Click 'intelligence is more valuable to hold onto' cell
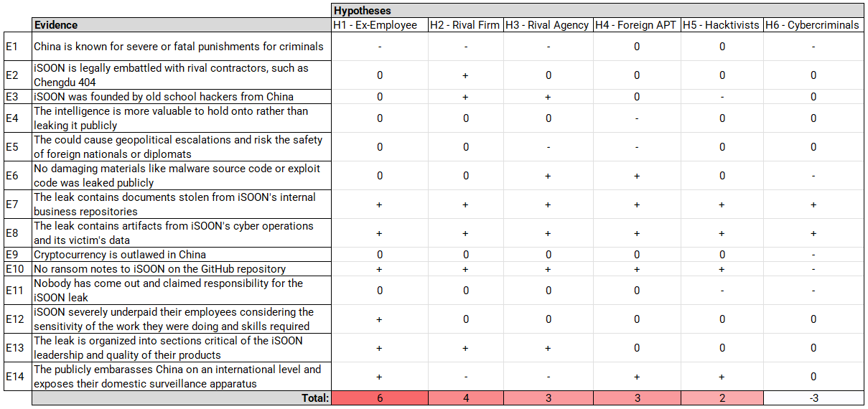Viewport: 868px width, 409px height. pyautogui.click(x=182, y=118)
